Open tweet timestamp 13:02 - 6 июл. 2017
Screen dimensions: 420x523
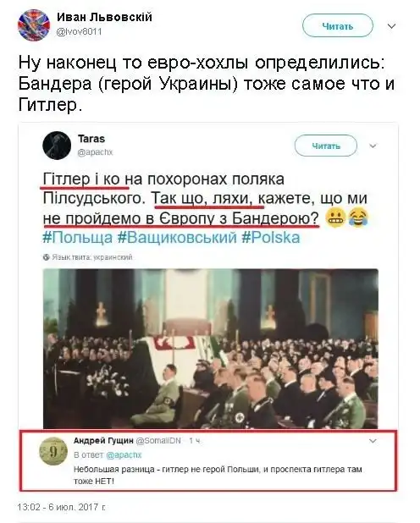62,507
